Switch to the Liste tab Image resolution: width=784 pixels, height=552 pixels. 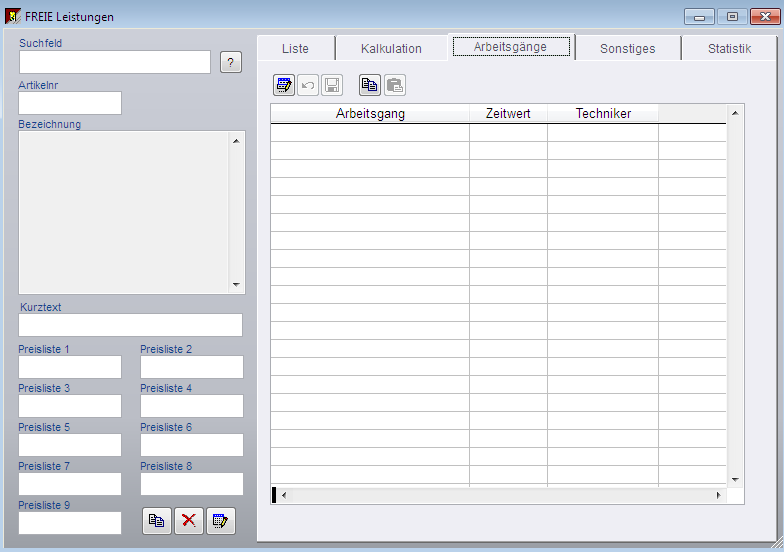[x=295, y=48]
